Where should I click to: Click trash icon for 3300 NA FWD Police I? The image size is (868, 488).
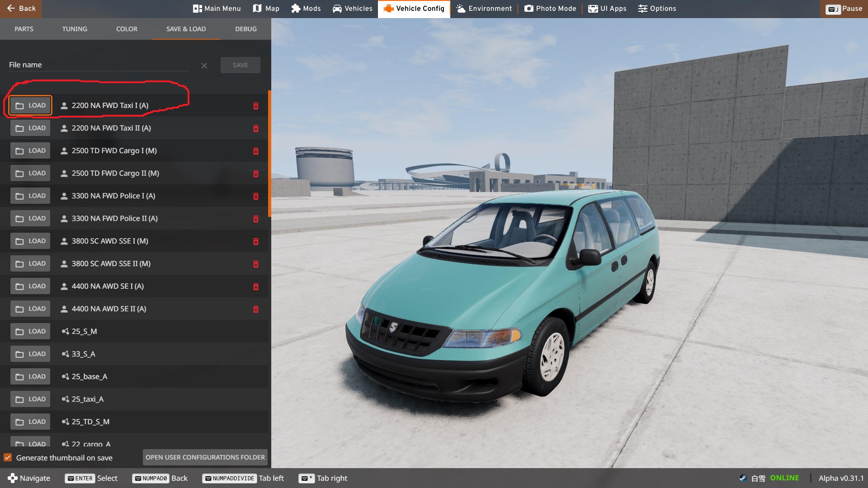coord(255,196)
